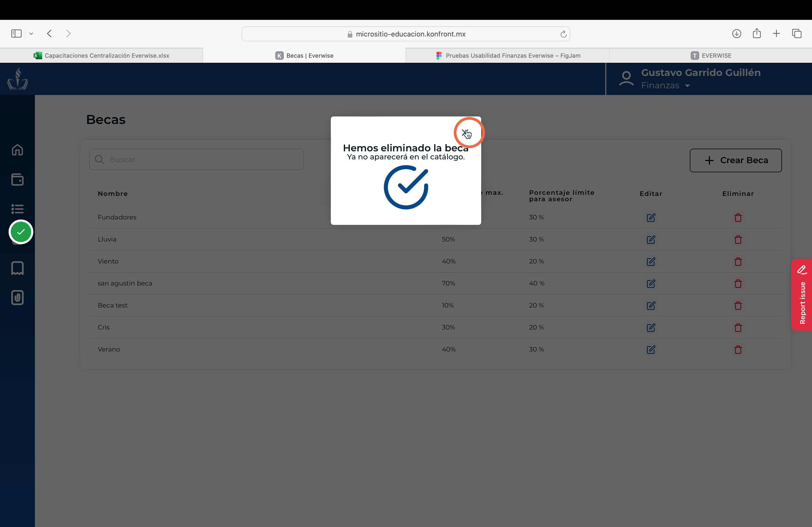Show Safari tab overview
The width and height of the screenshot is (812, 527).
[x=797, y=33]
